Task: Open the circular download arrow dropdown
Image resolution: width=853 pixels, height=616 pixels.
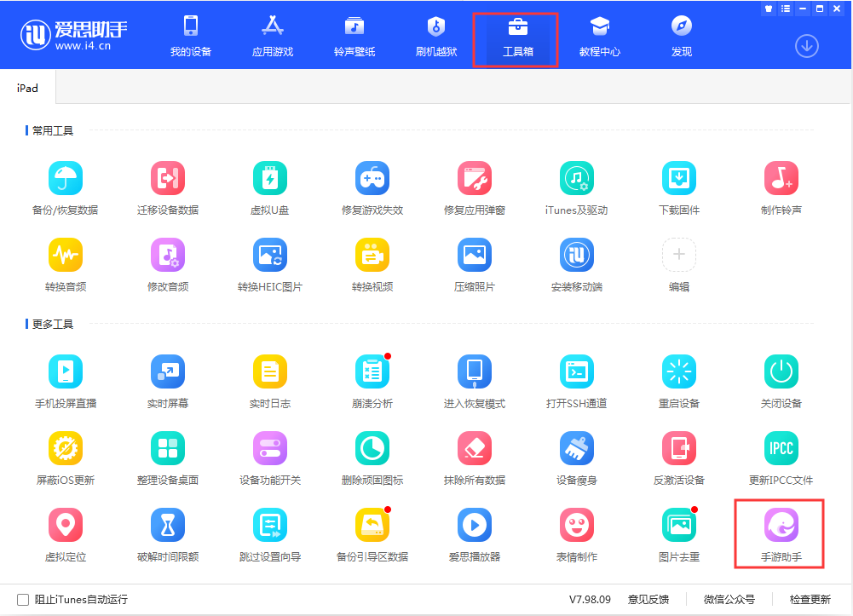Action: pos(806,46)
